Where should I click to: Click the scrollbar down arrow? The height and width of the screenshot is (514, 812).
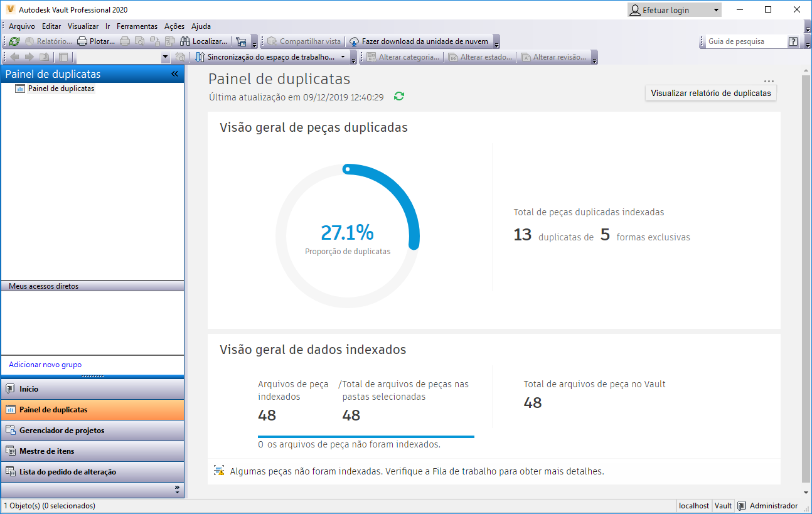pyautogui.click(x=806, y=493)
